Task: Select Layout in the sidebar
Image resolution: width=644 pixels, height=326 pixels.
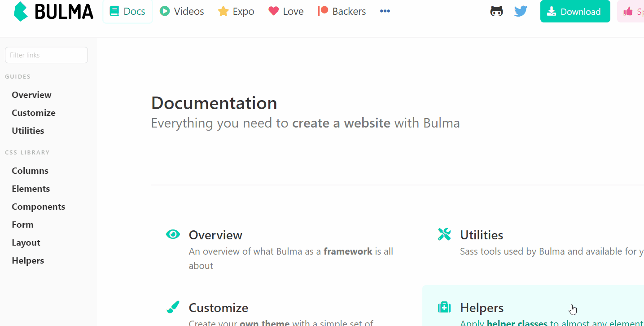Action: [26, 242]
